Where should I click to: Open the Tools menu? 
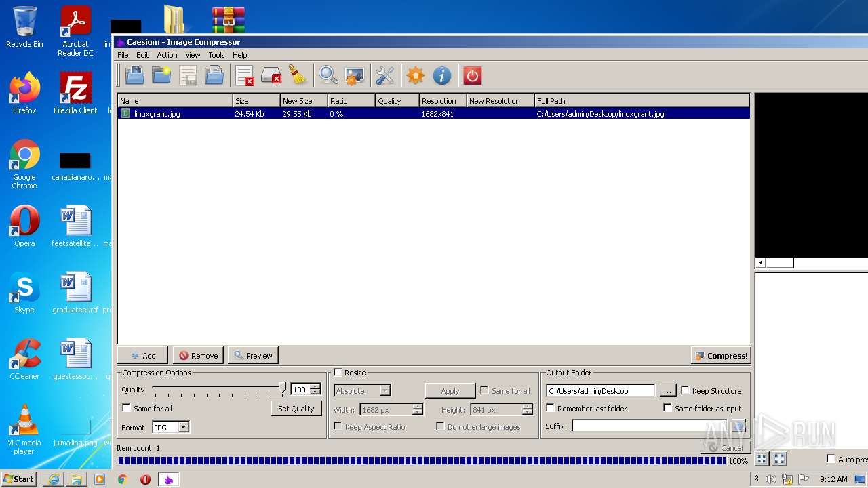(x=216, y=55)
